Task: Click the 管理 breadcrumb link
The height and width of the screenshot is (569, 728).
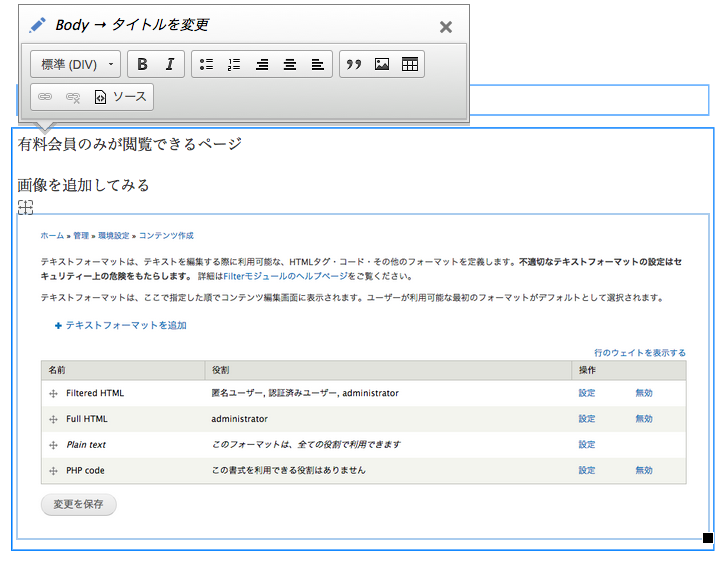Action: [x=81, y=236]
